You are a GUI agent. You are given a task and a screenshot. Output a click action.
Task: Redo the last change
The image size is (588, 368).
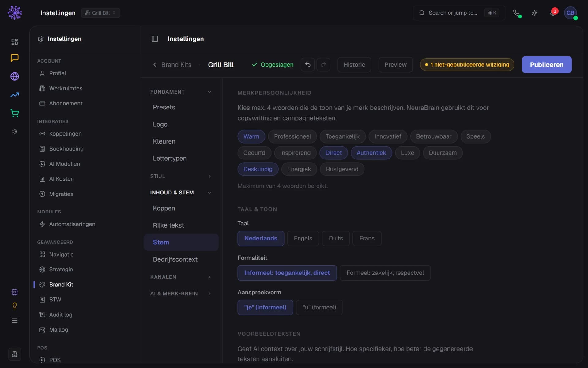pos(323,65)
